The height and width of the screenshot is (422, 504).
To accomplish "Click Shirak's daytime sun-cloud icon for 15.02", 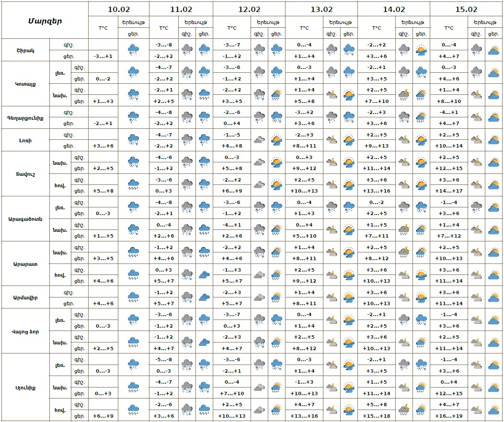I will click(493, 50).
